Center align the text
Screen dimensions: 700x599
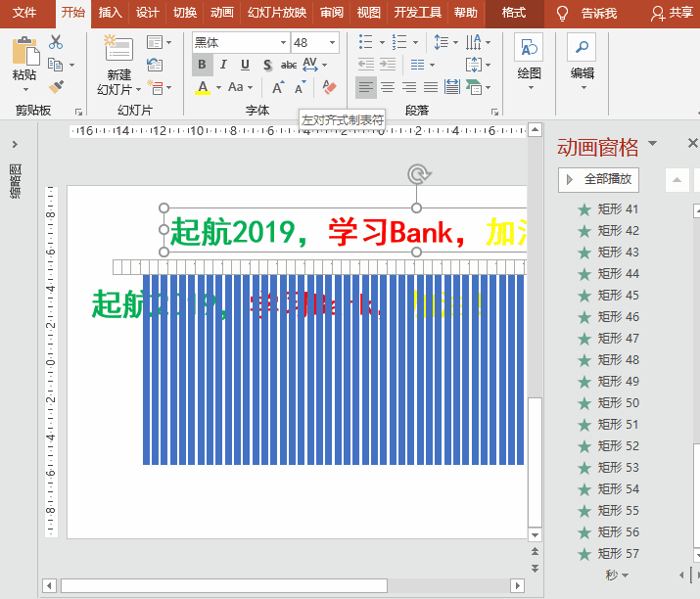click(x=388, y=87)
